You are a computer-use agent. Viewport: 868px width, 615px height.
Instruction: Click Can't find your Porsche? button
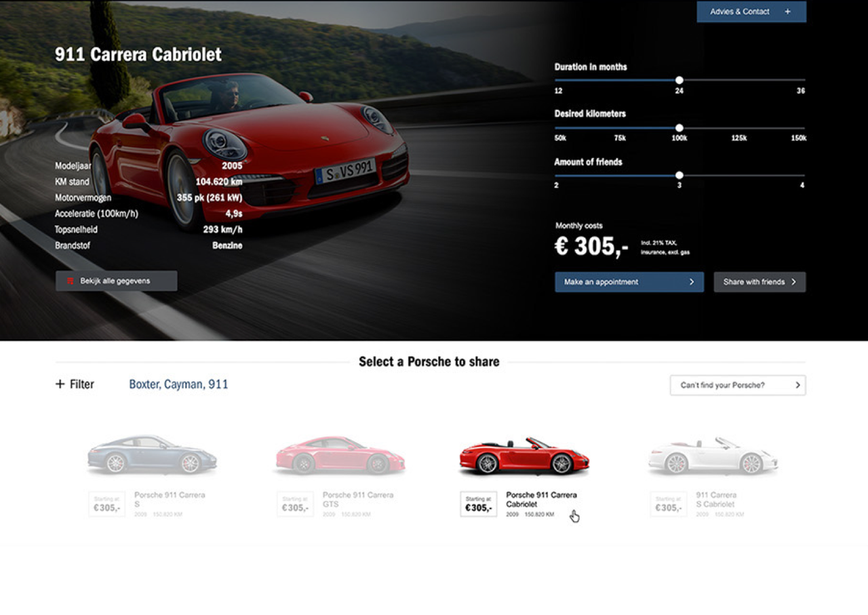click(x=738, y=385)
